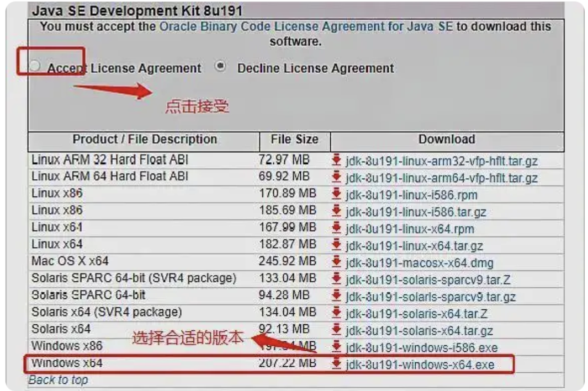The image size is (588, 391).
Task: Click download arrow icon beside jdk-8u191-linux-i586.rpm
Action: pos(336,194)
